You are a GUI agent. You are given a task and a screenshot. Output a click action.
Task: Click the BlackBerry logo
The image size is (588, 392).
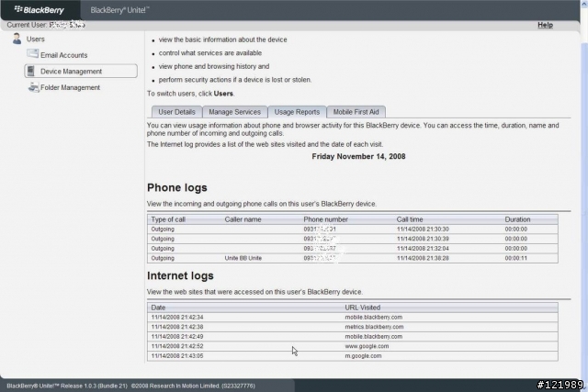coord(39,10)
